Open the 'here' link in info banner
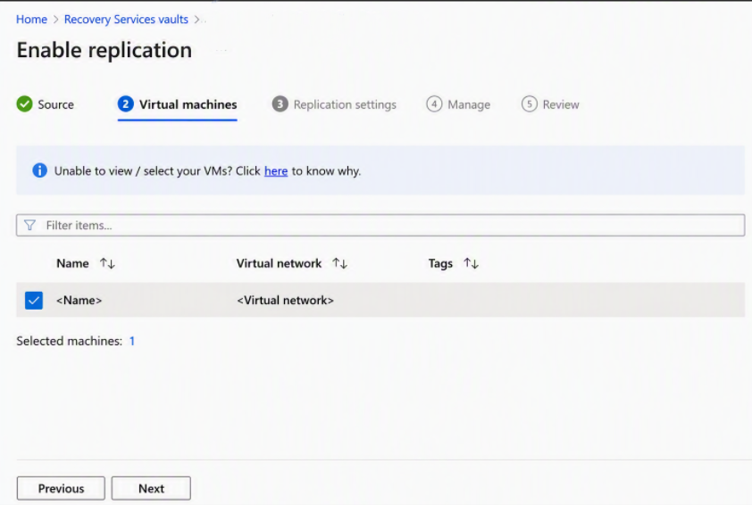The image size is (752, 505). pos(276,171)
